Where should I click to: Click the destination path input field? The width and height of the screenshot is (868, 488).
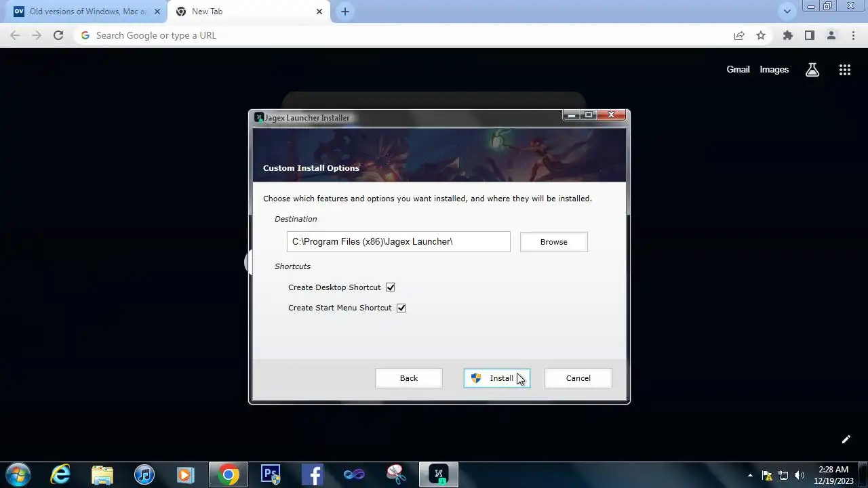pyautogui.click(x=399, y=242)
